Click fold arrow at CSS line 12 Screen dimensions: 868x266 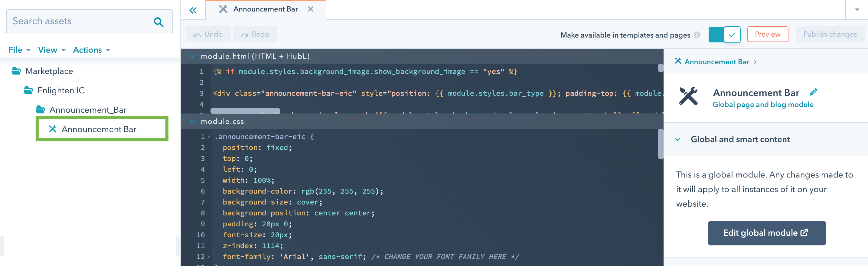(x=209, y=257)
